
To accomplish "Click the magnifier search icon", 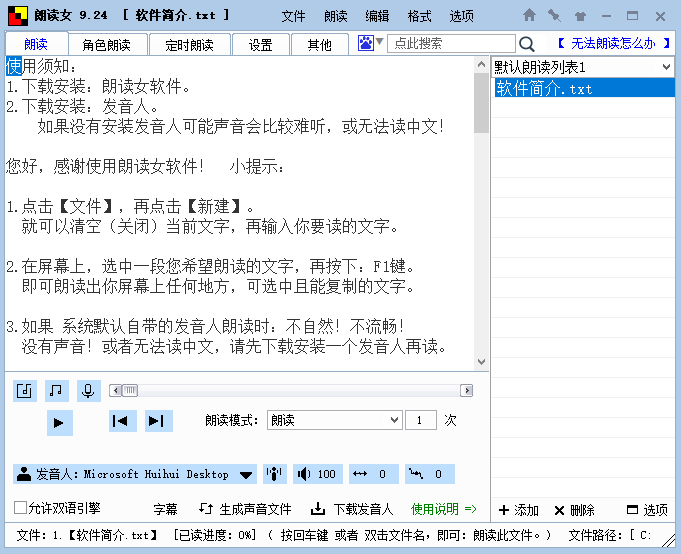I will point(527,44).
